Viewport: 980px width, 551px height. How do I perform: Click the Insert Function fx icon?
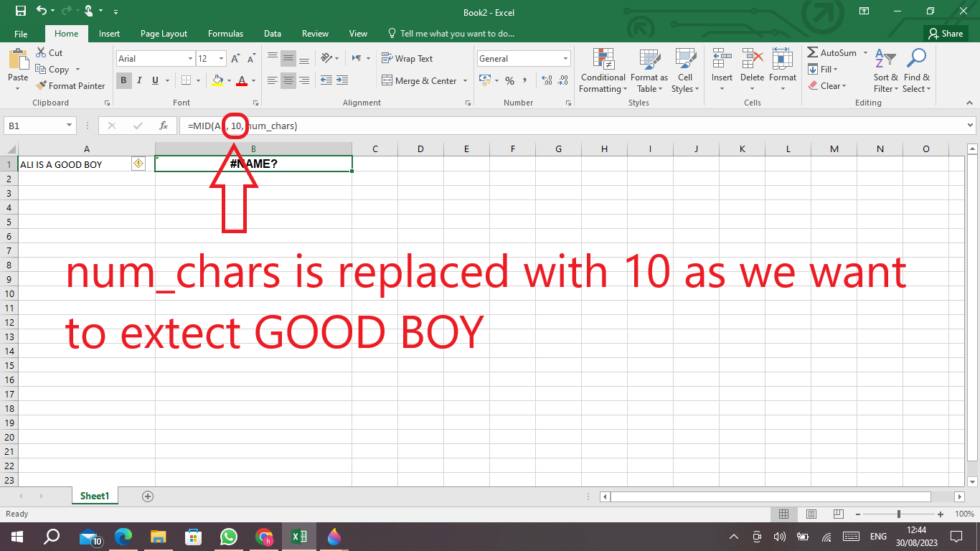[x=164, y=126]
